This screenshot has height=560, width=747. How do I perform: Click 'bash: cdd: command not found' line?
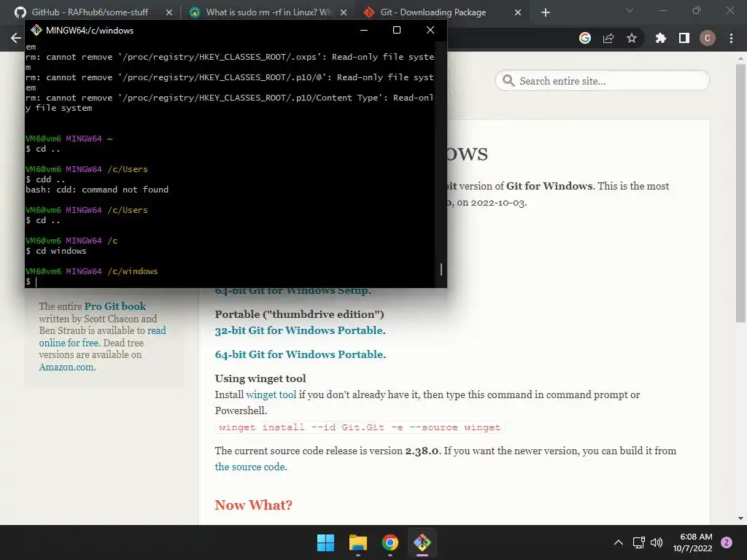coord(97,190)
